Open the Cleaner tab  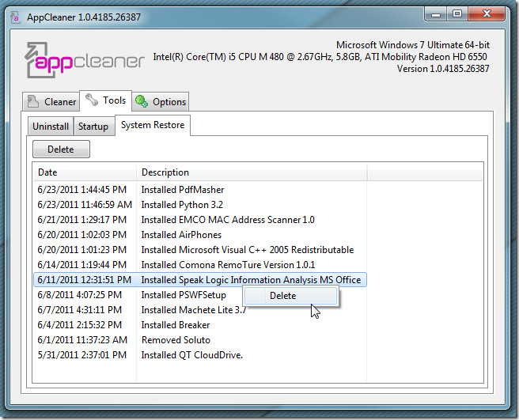point(51,101)
